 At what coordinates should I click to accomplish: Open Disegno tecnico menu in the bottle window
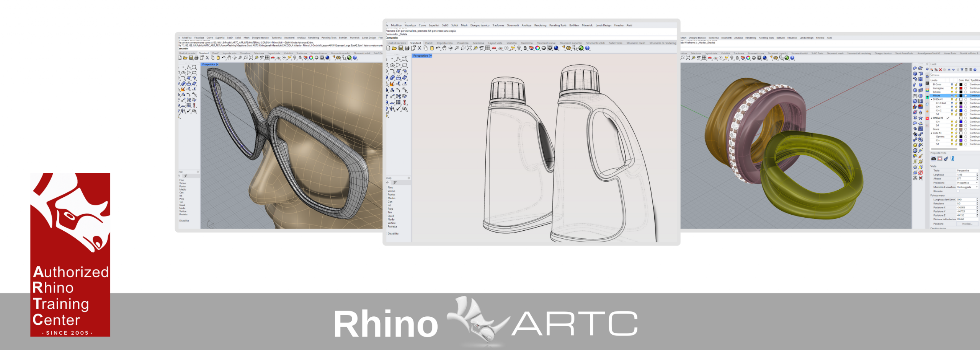(480, 25)
